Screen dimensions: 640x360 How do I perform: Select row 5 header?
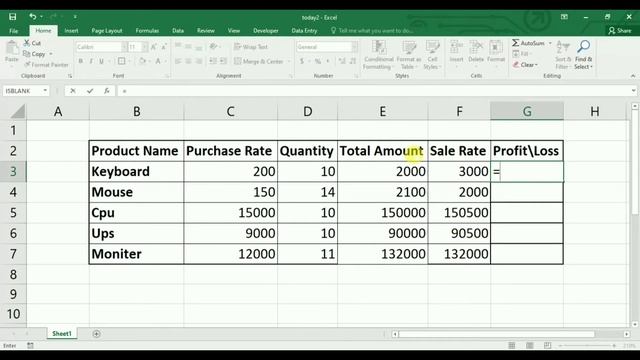point(13,213)
